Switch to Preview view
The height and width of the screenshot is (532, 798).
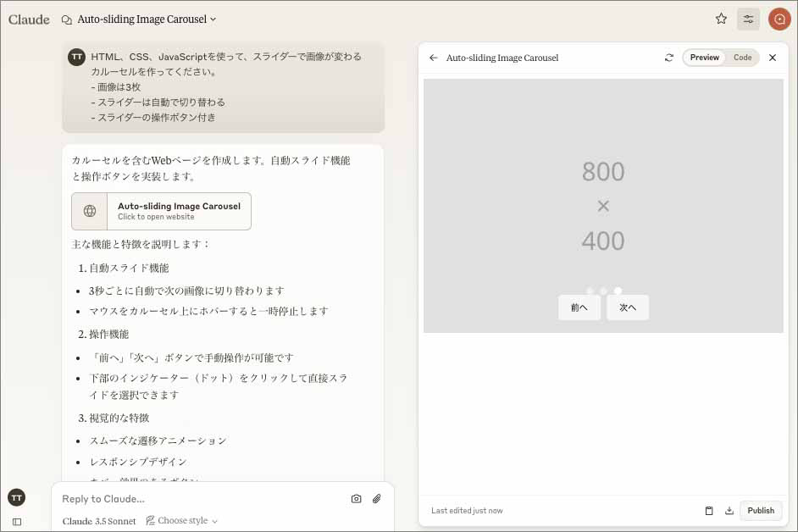704,58
